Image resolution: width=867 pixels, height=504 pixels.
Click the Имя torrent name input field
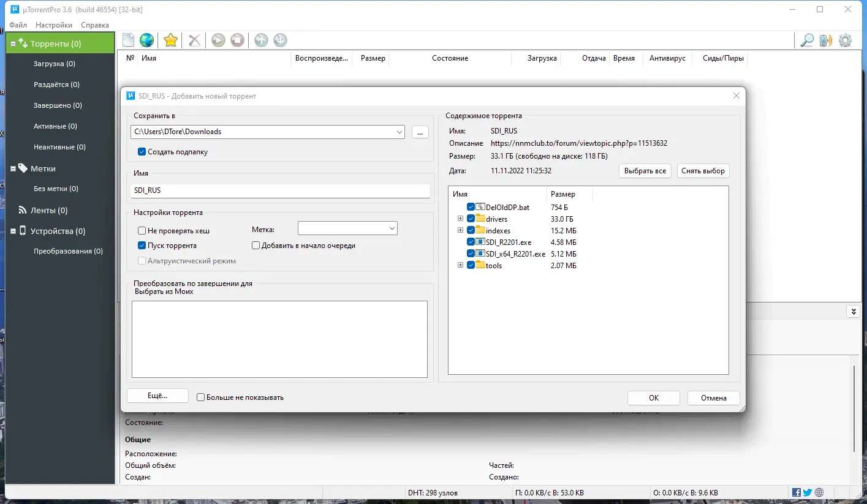pyautogui.click(x=281, y=190)
